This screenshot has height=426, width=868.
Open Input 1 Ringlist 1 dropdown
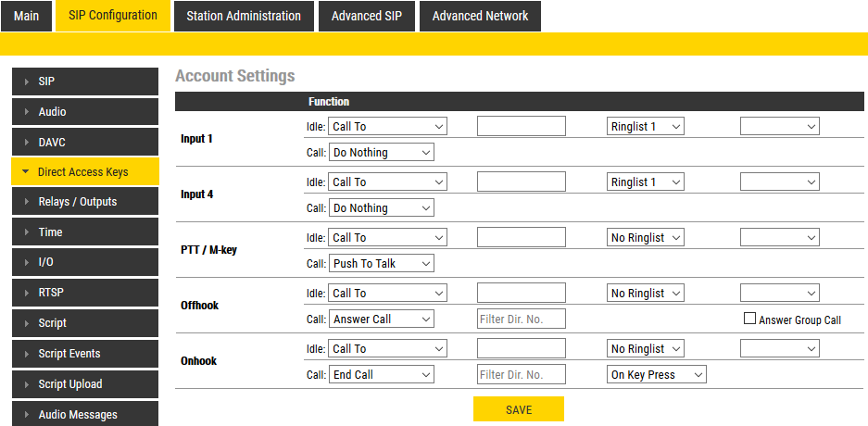(646, 127)
